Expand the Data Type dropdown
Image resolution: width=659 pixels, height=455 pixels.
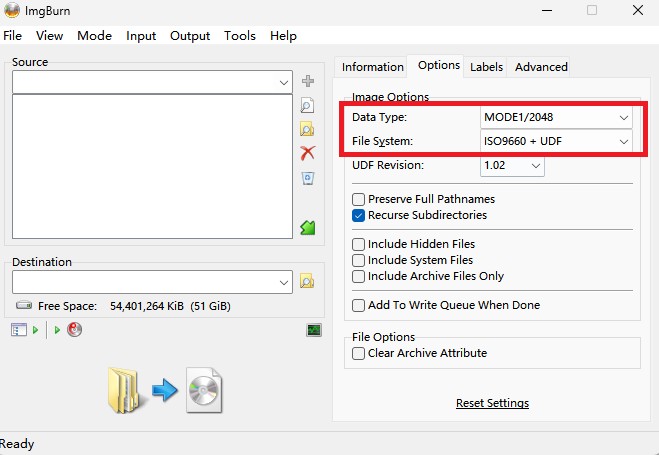click(x=556, y=117)
